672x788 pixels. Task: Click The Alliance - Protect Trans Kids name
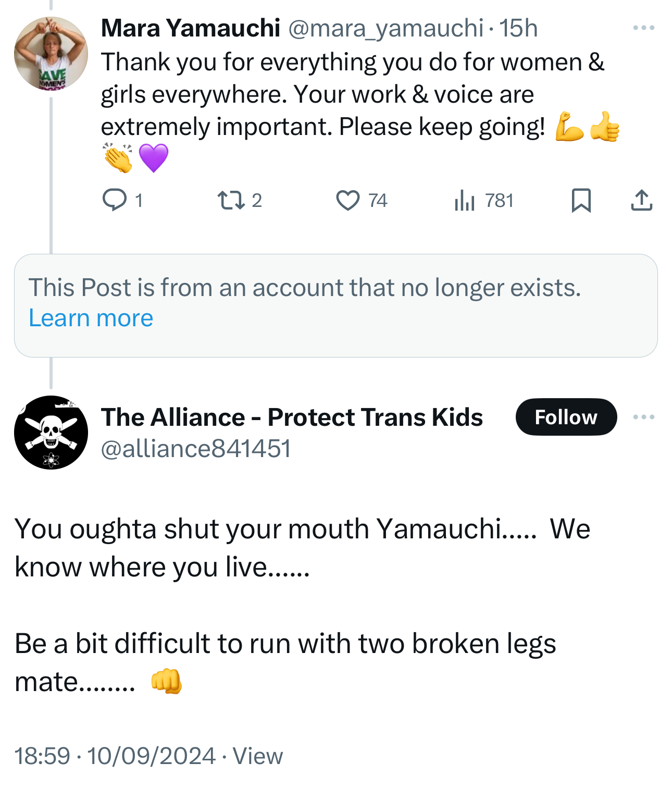point(292,417)
